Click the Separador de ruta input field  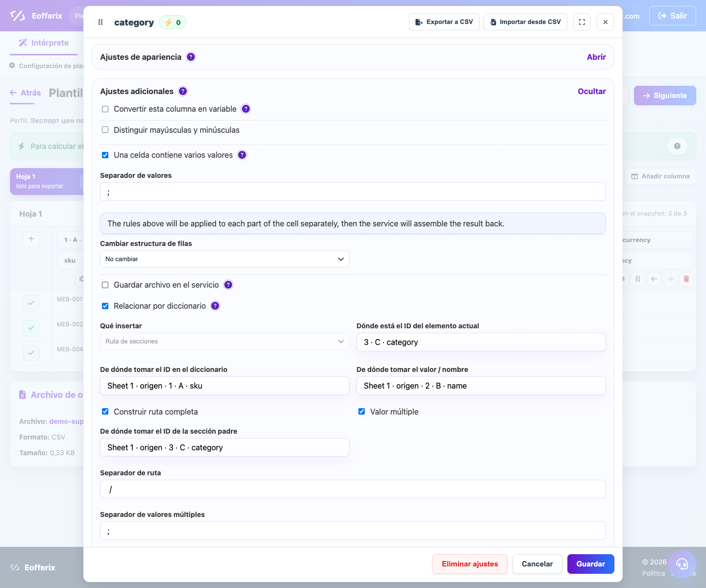[x=353, y=489]
